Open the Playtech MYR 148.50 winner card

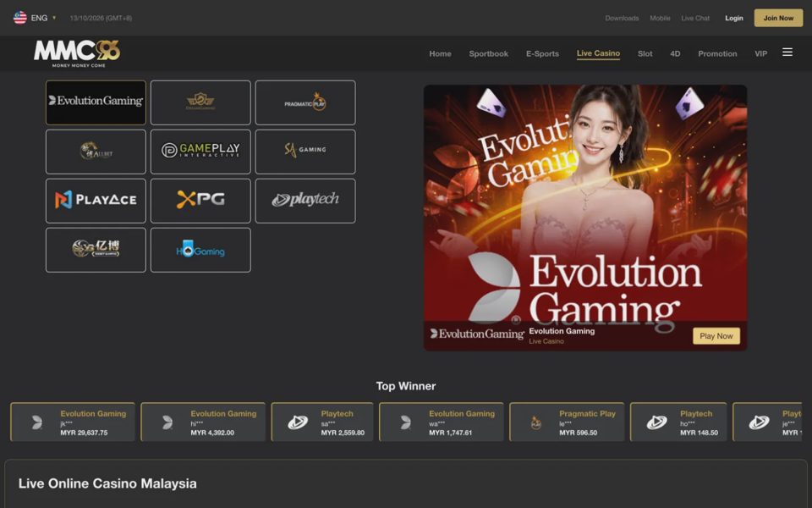click(x=678, y=422)
